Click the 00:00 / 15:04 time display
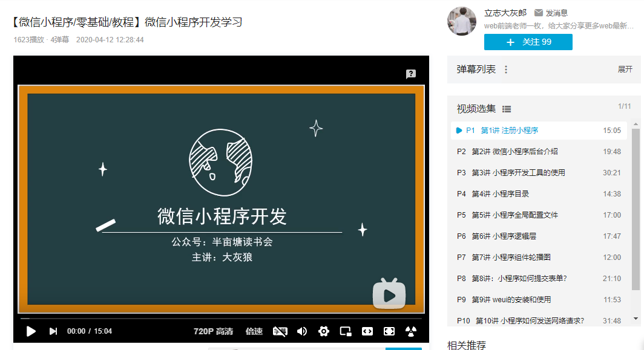 (x=90, y=331)
